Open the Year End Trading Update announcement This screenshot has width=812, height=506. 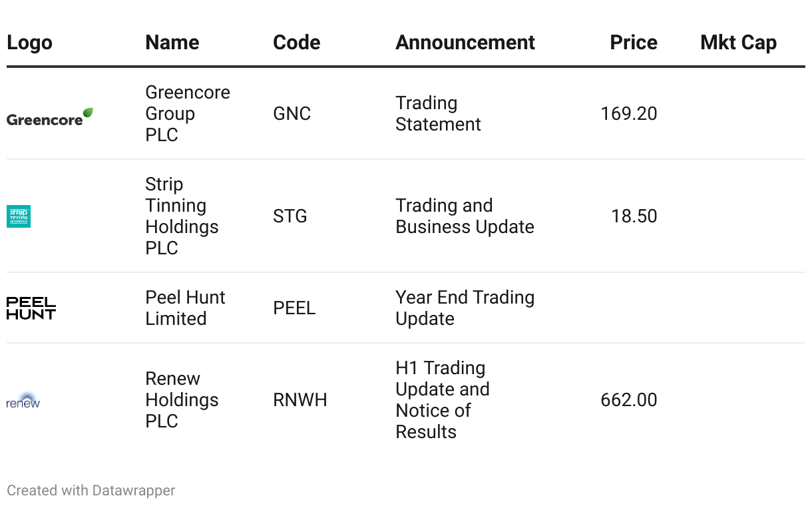pos(465,308)
